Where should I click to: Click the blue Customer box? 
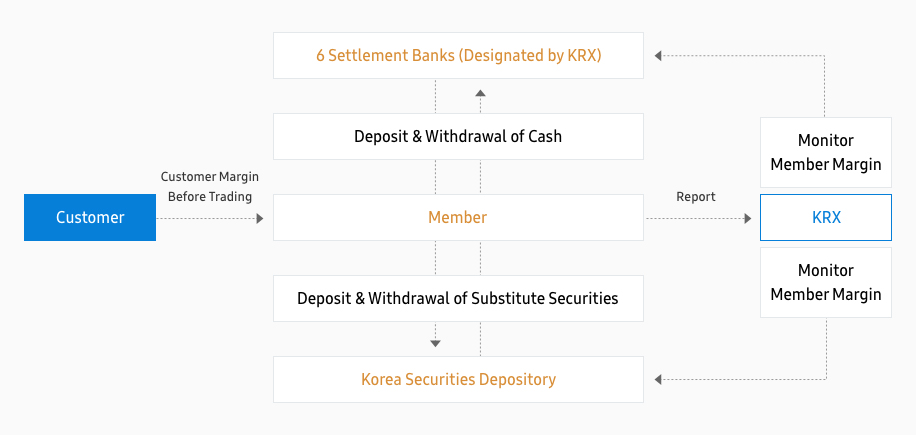(x=90, y=218)
